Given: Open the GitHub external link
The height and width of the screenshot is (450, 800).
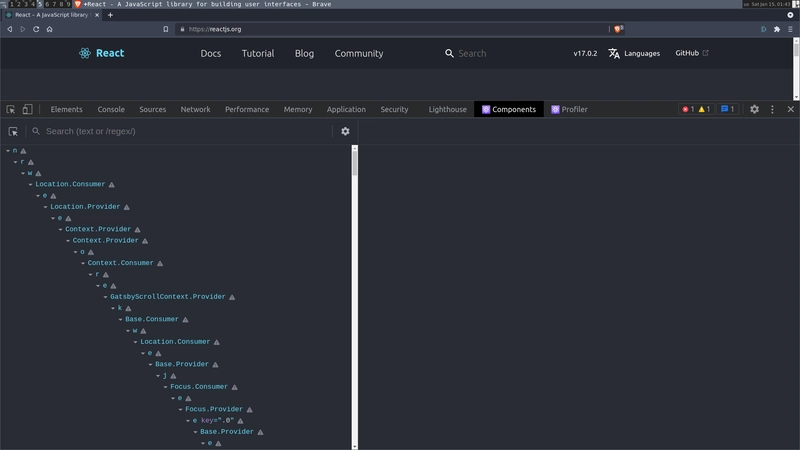Looking at the screenshot, I should (x=692, y=53).
